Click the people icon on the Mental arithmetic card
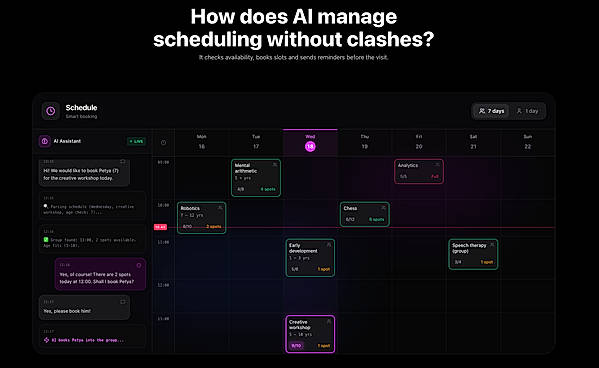This screenshot has width=599, height=368. [275, 165]
